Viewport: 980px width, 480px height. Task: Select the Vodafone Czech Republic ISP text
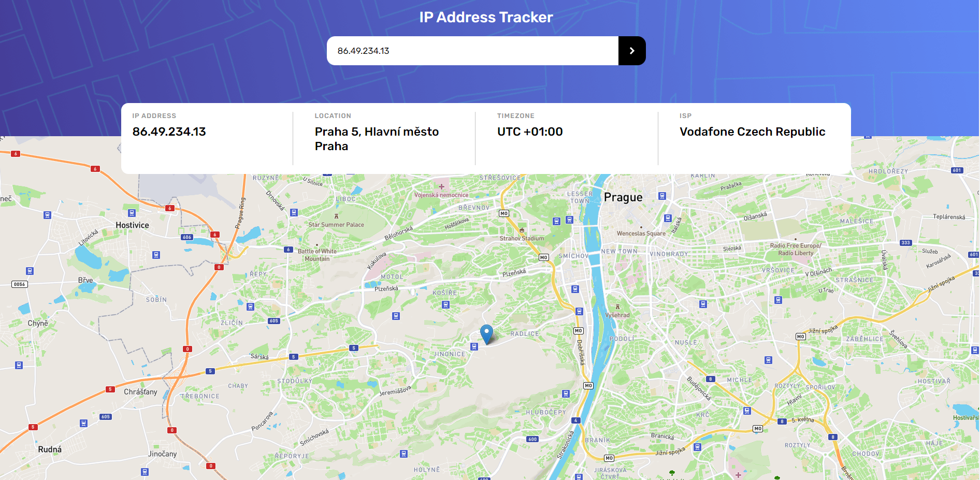tap(753, 132)
